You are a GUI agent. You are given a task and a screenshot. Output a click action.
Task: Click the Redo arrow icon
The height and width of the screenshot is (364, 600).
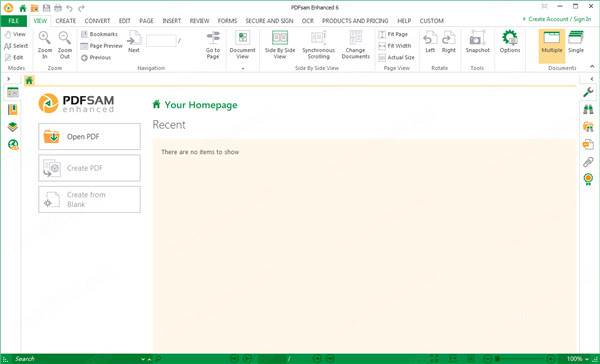coord(81,8)
